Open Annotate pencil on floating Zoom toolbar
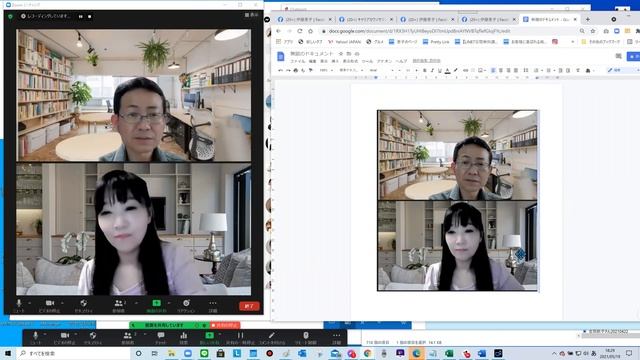Image resolution: width=640 pixels, height=360 pixels. (x=272, y=338)
